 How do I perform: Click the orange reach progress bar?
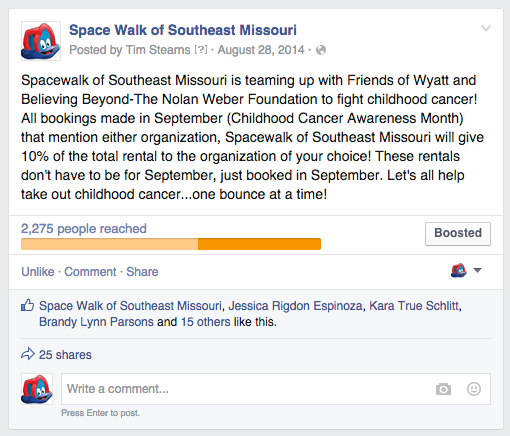[171, 244]
